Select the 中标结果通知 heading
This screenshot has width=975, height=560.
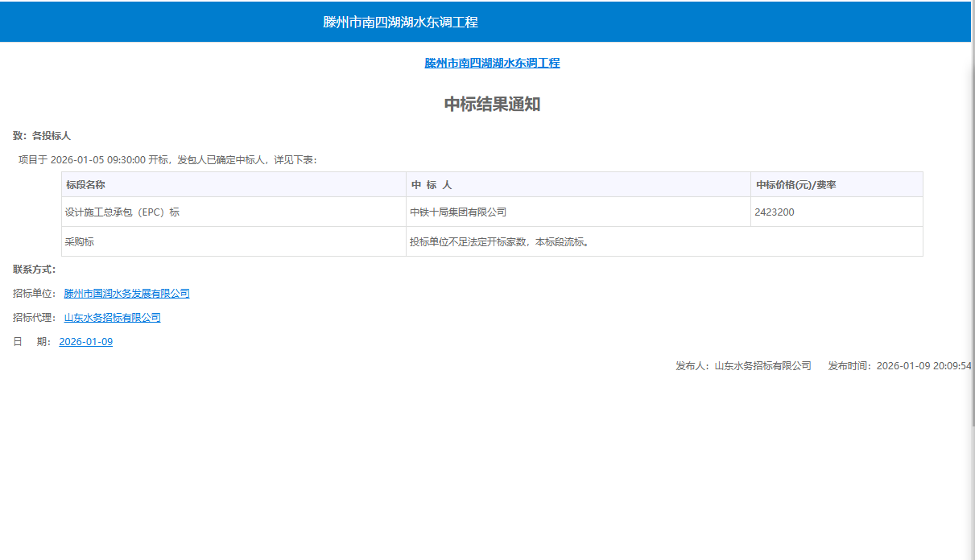(x=494, y=103)
